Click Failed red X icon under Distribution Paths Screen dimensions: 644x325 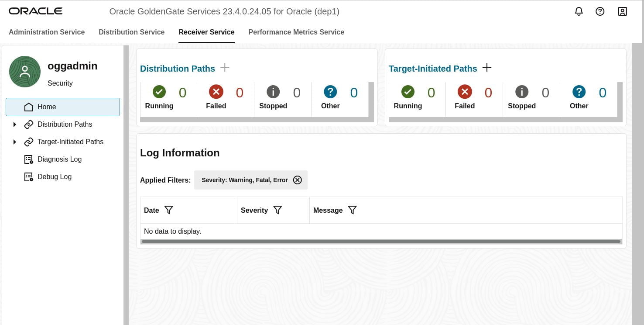tap(216, 92)
